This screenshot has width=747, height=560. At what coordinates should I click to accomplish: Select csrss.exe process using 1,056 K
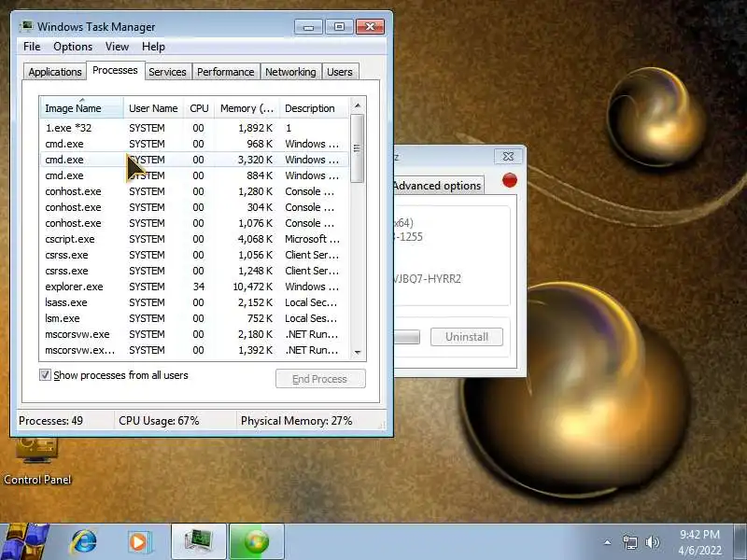click(x=194, y=255)
